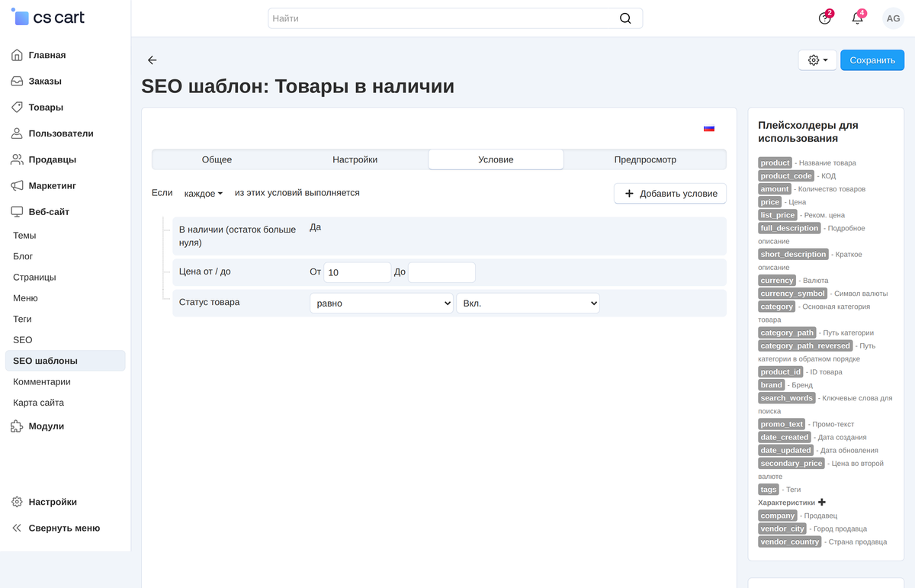Screen dimensions: 915x588
Task: Open Темы in sidebar
Action: [24, 236]
